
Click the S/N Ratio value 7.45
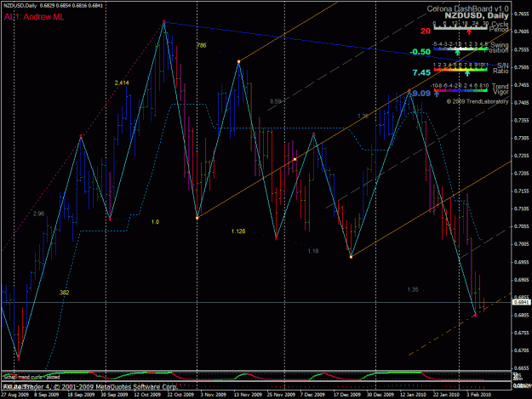pos(421,72)
